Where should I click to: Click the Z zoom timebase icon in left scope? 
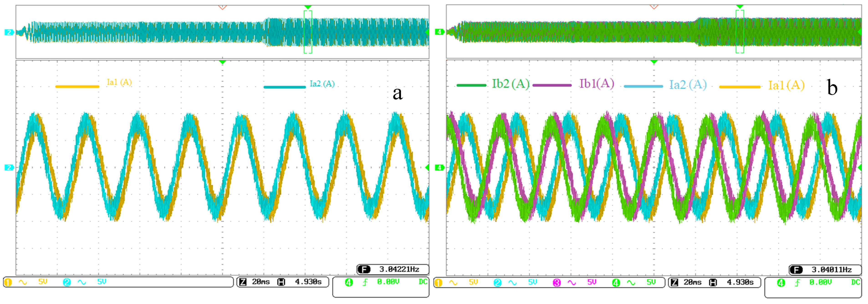(x=243, y=282)
